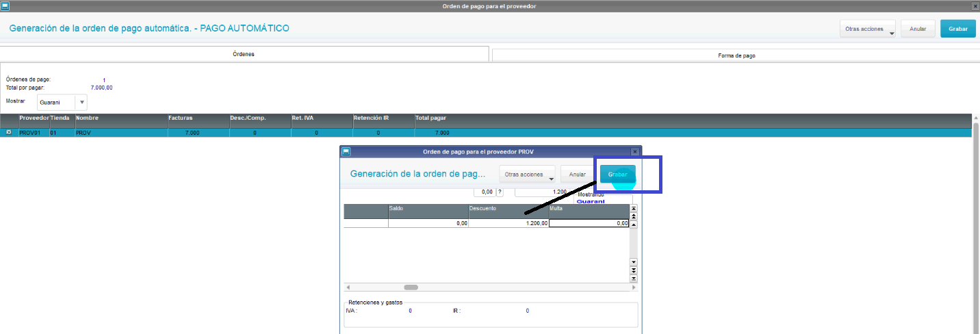The height and width of the screenshot is (334, 980).
Task: Move down one row with down arrow
Action: pyautogui.click(x=633, y=262)
